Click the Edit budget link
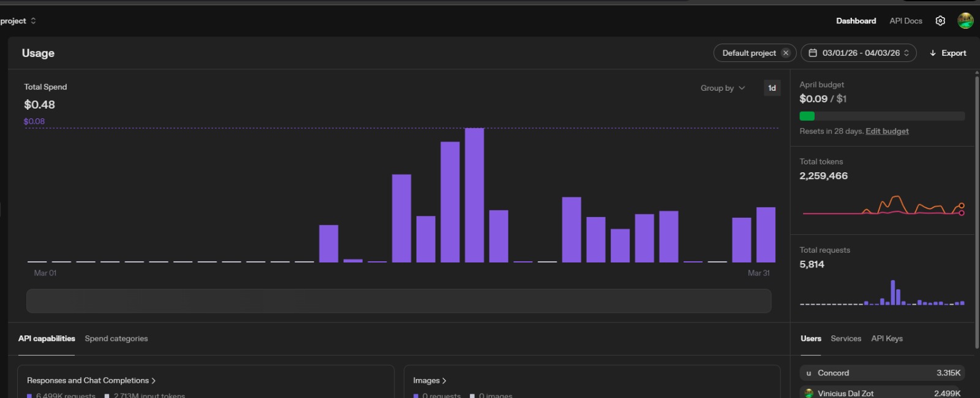This screenshot has height=398, width=980. [887, 131]
